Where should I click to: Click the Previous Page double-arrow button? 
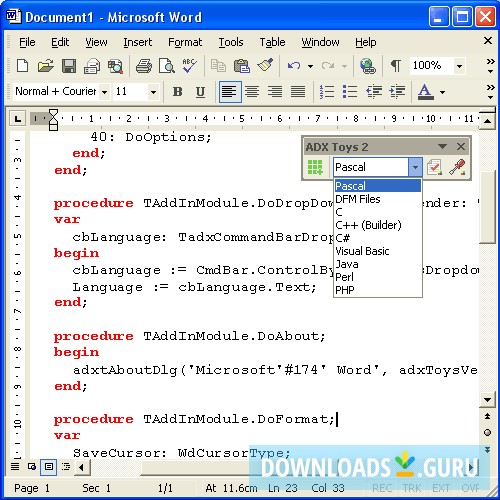pos(487,416)
